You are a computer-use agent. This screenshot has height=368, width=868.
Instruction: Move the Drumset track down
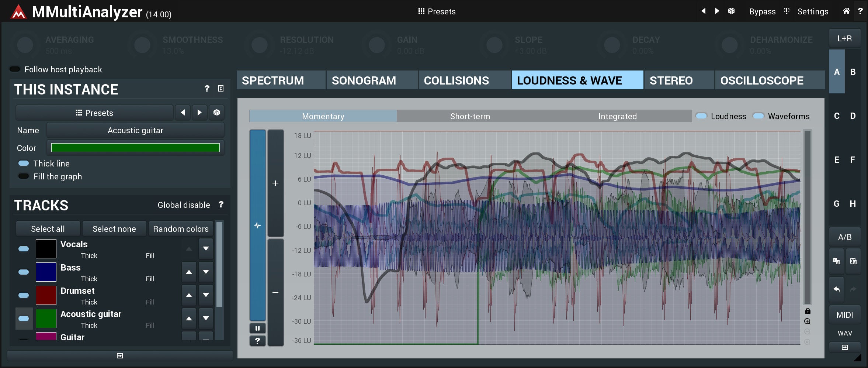206,295
